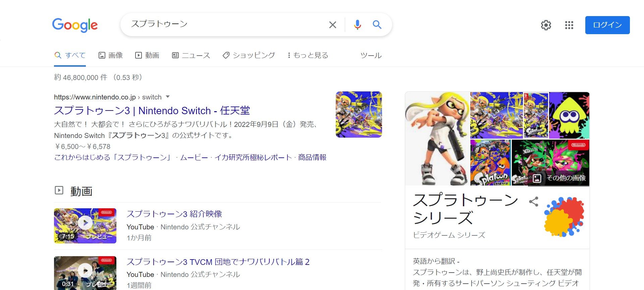Switch to the 画像 tab
Viewport: 644px width, 290px height.
[111, 55]
